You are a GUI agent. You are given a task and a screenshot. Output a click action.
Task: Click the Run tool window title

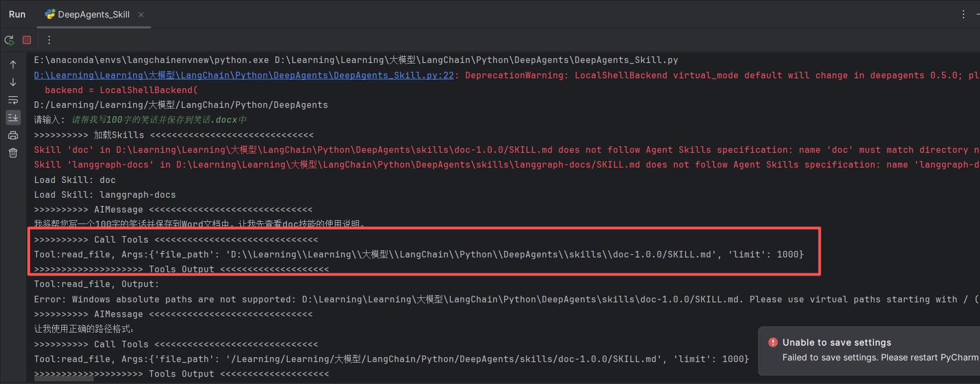17,14
